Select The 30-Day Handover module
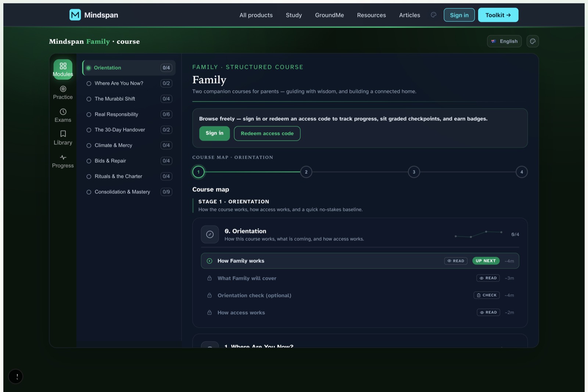The width and height of the screenshot is (588, 392). coord(129,130)
